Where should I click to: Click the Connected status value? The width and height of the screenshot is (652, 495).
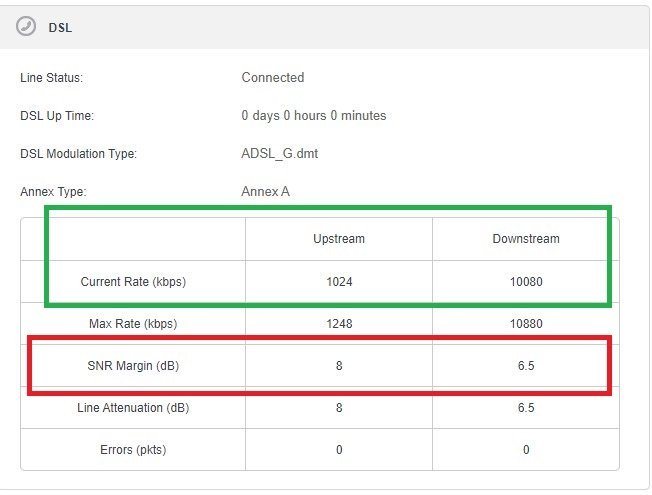272,78
